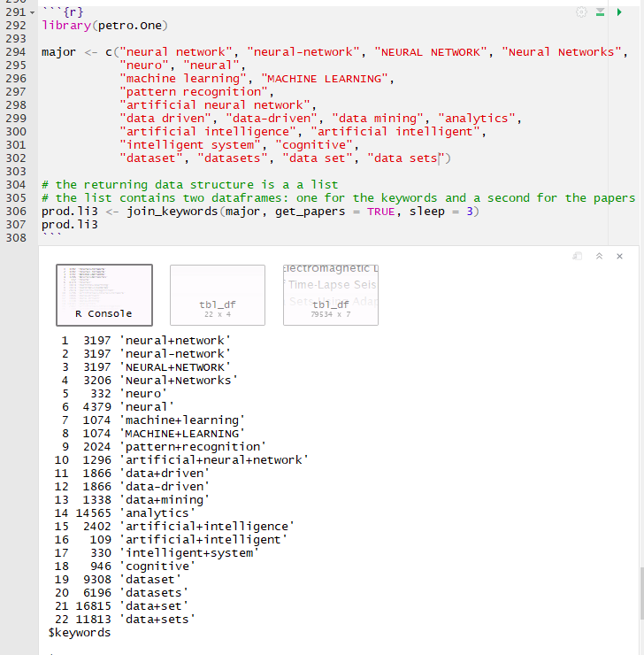Click the $keywords label in output
Image resolution: width=644 pixels, height=655 pixels.
click(x=80, y=633)
